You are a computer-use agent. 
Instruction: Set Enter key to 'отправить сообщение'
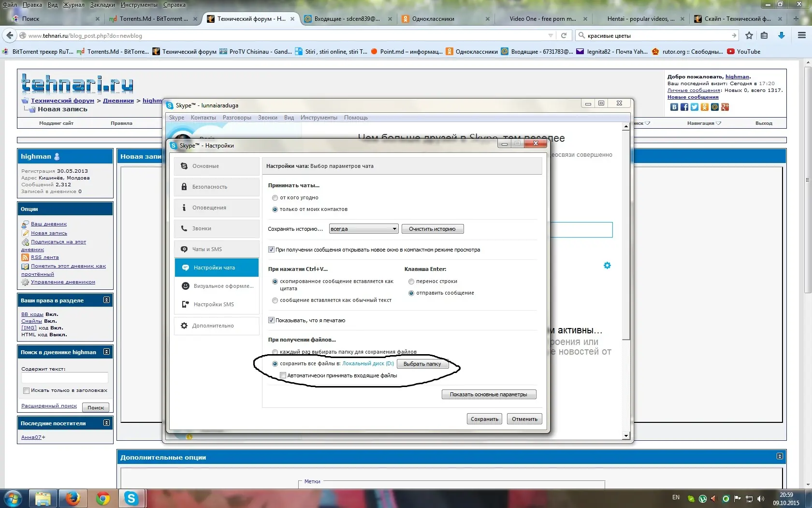[x=411, y=293]
